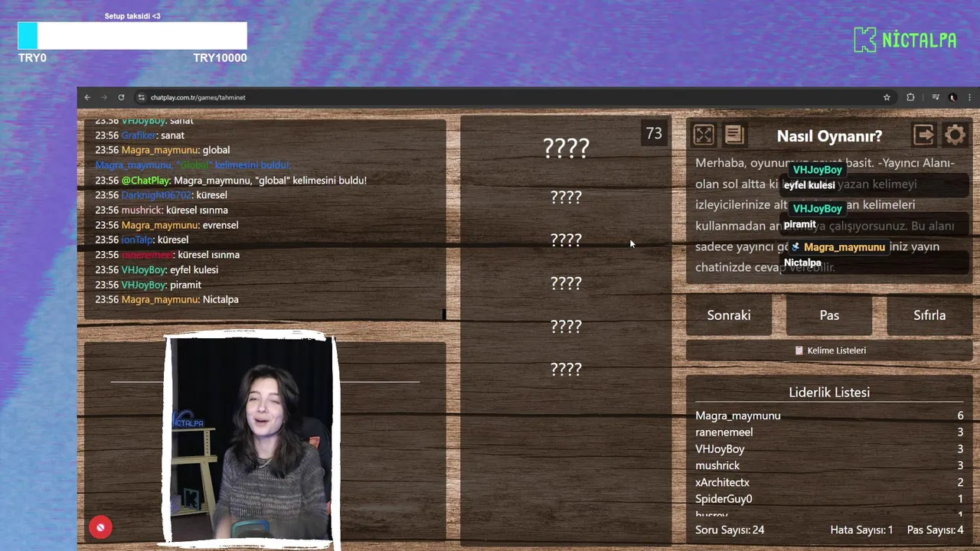Click the Liderlik Listesi heading
The image size is (980, 551).
[829, 392]
